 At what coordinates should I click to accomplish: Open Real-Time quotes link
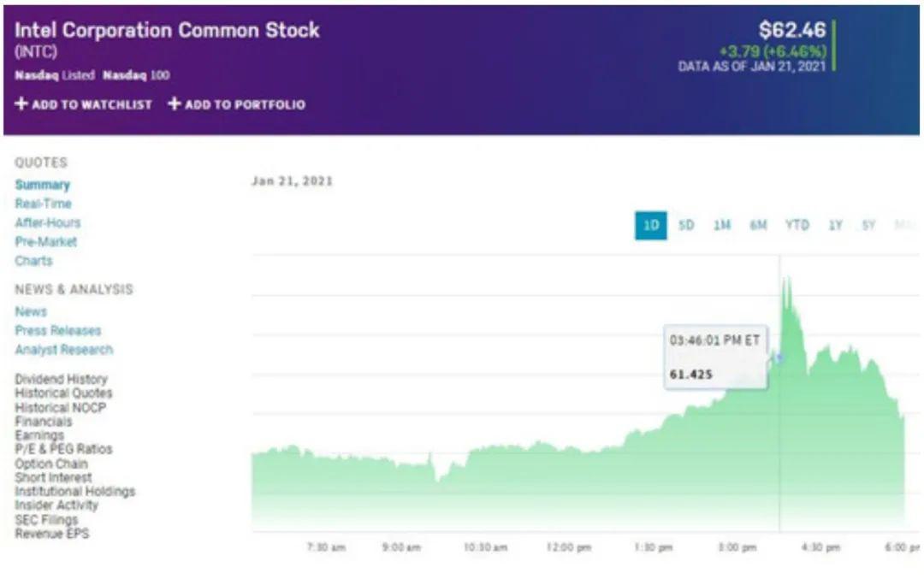pos(43,204)
